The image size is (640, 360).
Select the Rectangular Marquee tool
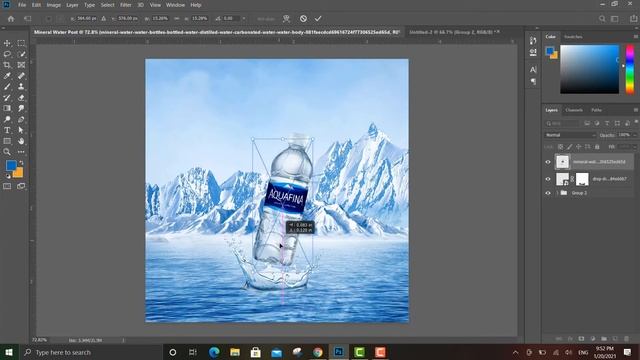pos(21,43)
